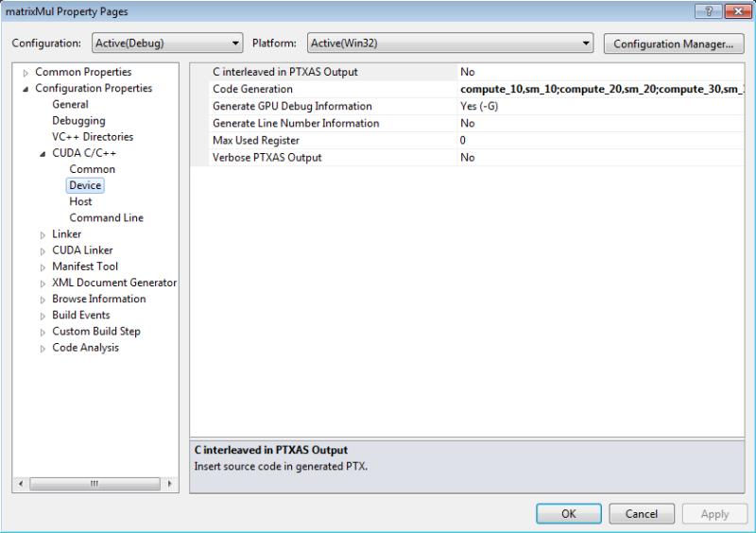The width and height of the screenshot is (756, 533).
Task: Collapse the Configuration Properties node
Action: pyautogui.click(x=26, y=89)
